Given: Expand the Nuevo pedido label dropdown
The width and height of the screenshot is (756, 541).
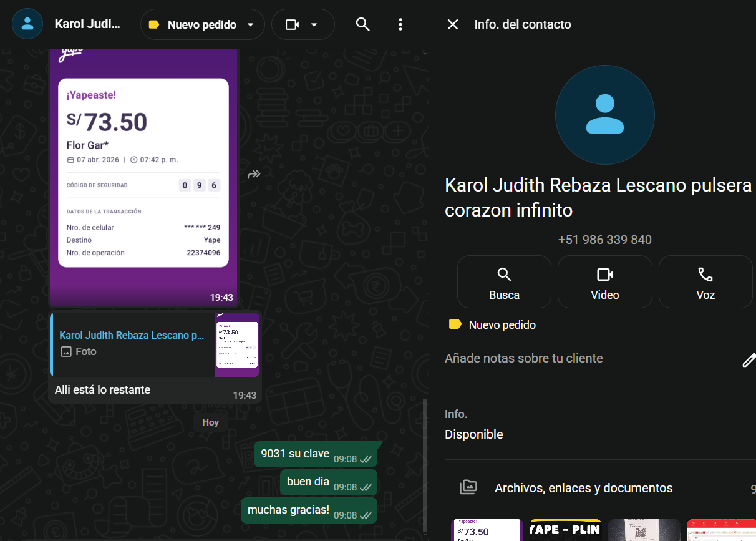Looking at the screenshot, I should click(251, 25).
